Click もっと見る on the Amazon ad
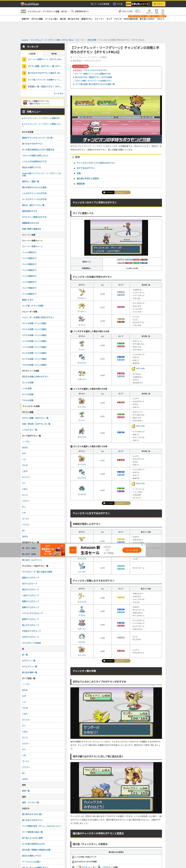186x868 pixels. (132, 550)
